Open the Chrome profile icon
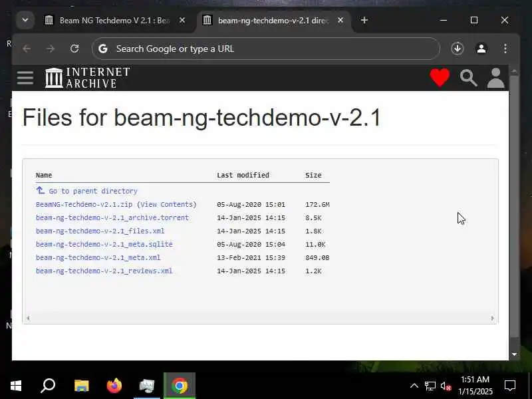Viewport: 532px width, 399px height. 481,49
